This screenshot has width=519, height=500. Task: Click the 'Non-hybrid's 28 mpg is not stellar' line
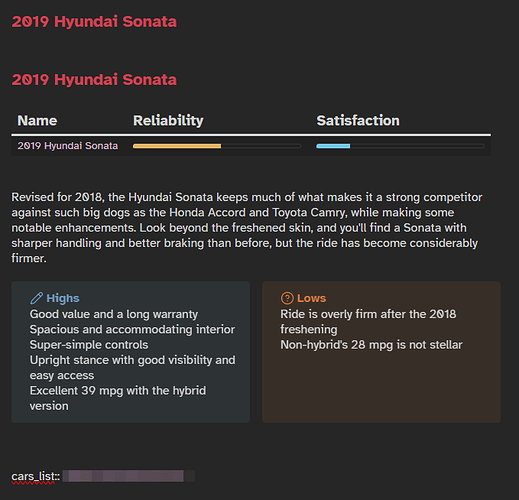click(371, 345)
